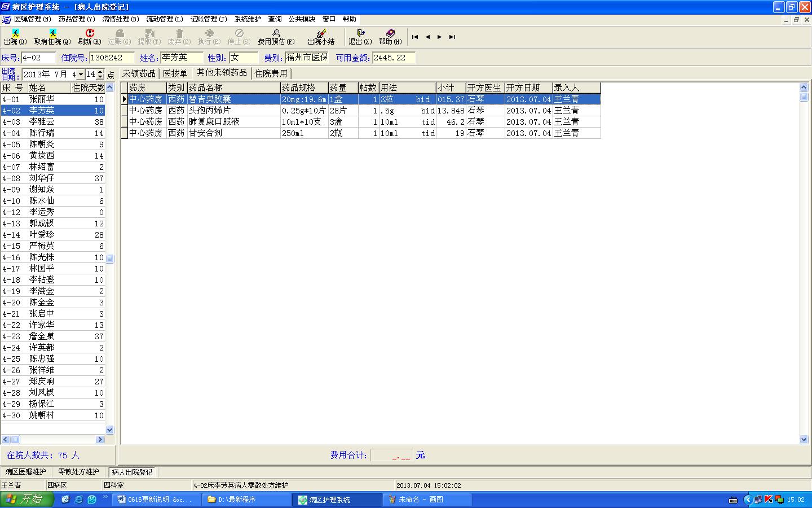Viewport: 812px width, 508px height.
Task: Click the 退出 exit toolbar icon
Action: coord(360,37)
